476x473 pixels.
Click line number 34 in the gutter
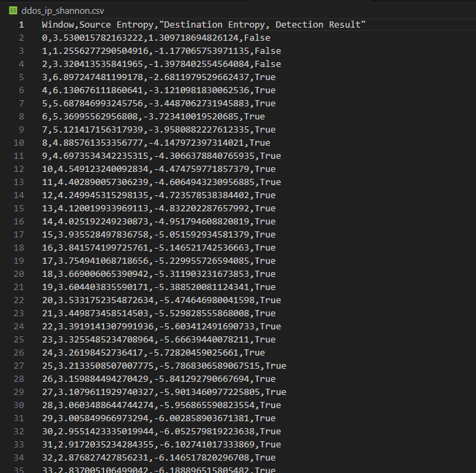click(19, 457)
